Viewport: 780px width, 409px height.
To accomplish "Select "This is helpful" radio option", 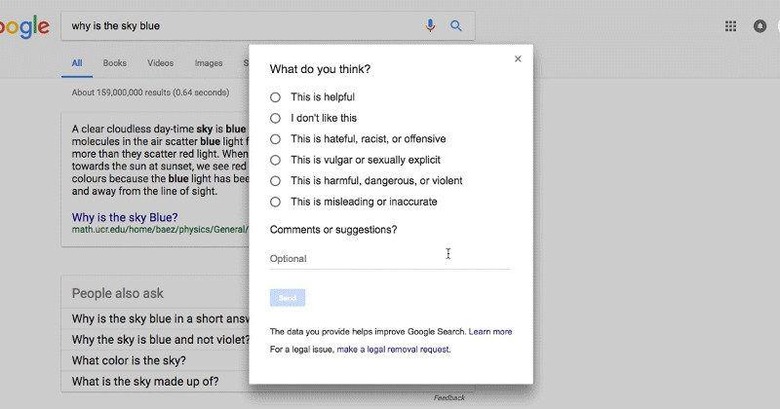I will tap(275, 97).
